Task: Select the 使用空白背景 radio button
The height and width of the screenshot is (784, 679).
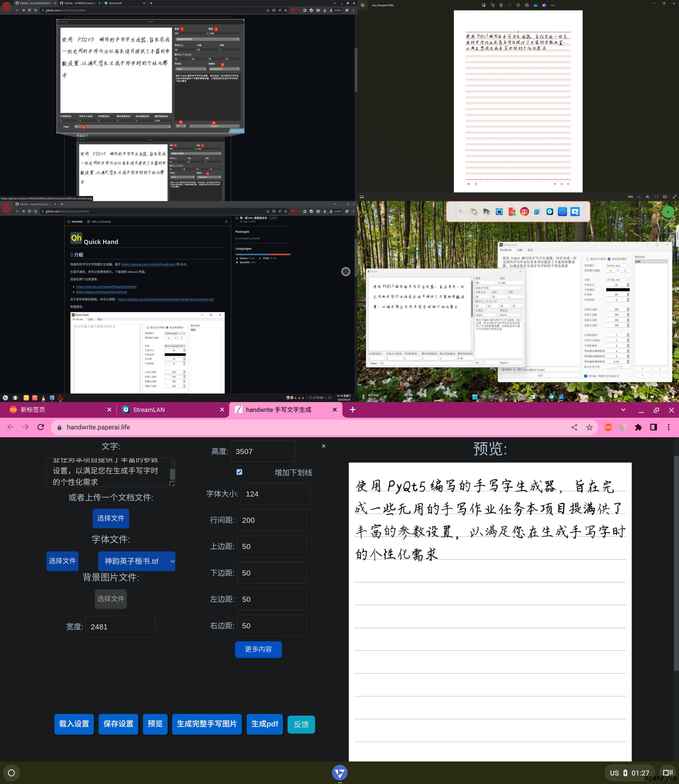Action: coord(587,259)
